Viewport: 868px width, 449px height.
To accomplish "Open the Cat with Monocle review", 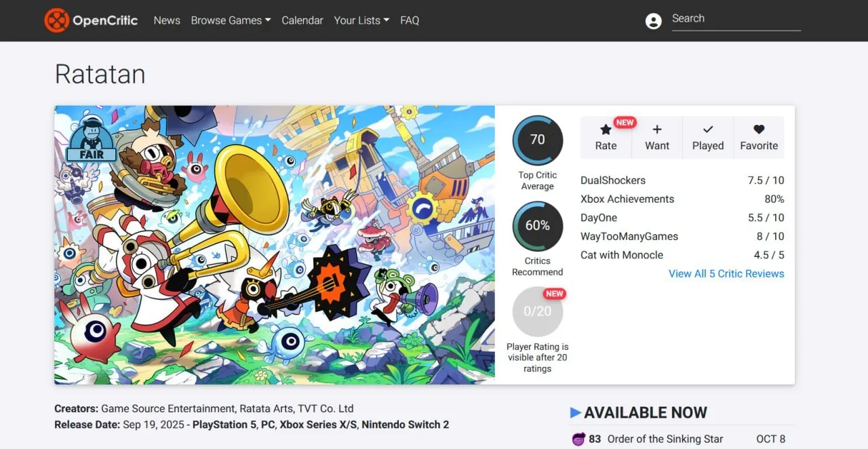I will [622, 255].
